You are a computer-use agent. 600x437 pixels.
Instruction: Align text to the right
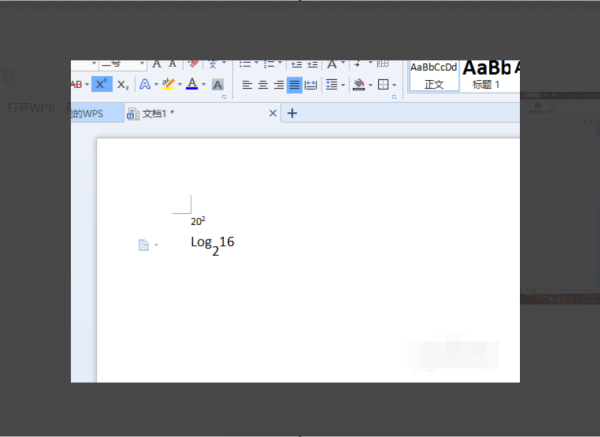pyautogui.click(x=278, y=85)
